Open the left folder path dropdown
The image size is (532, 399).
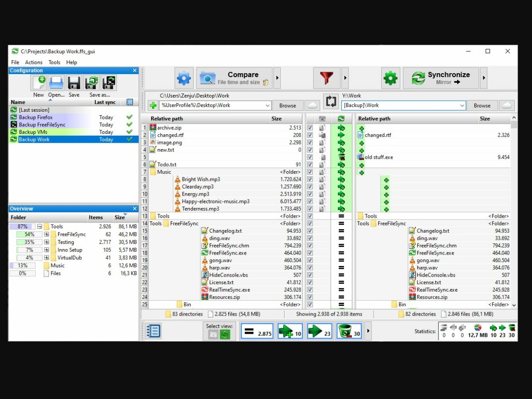[268, 106]
